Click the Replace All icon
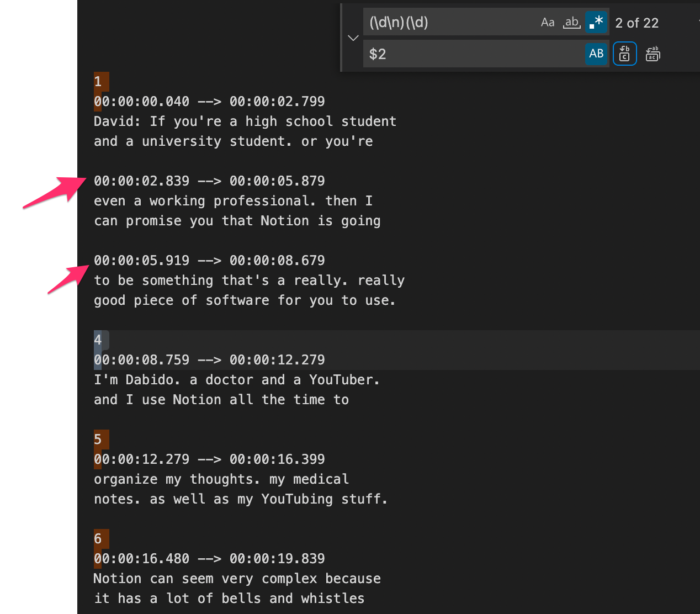This screenshot has height=614, width=700. pyautogui.click(x=653, y=54)
